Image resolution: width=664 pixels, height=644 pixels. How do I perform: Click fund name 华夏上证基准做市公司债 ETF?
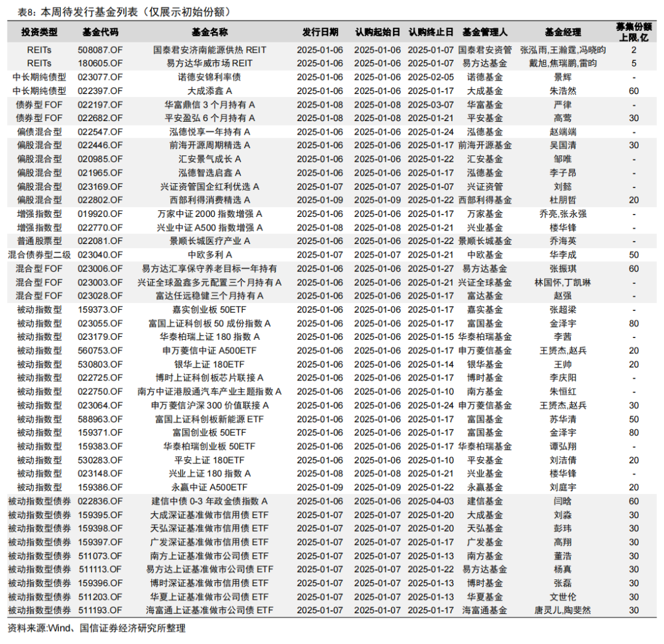210,597
